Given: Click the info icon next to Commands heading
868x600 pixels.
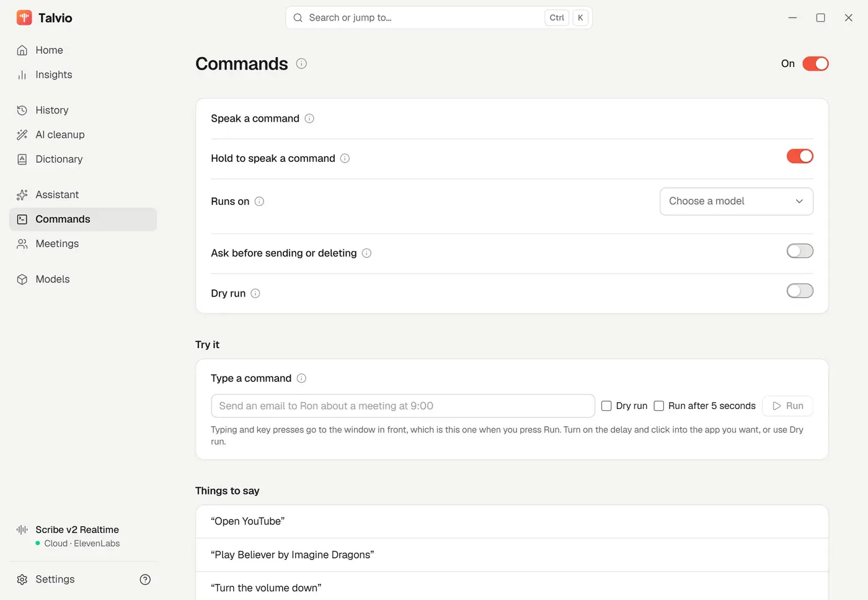Looking at the screenshot, I should coord(301,63).
